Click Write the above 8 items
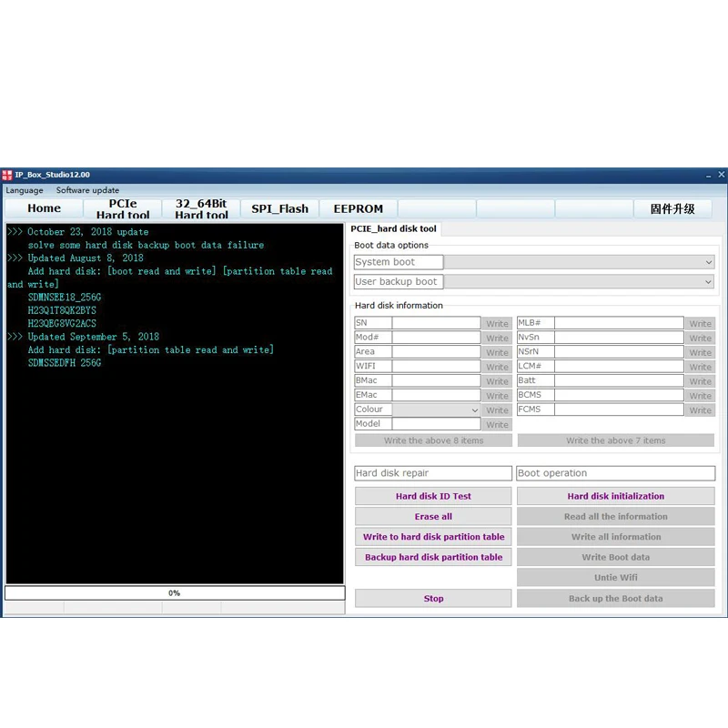Viewport: 728px width, 728px height. [433, 440]
